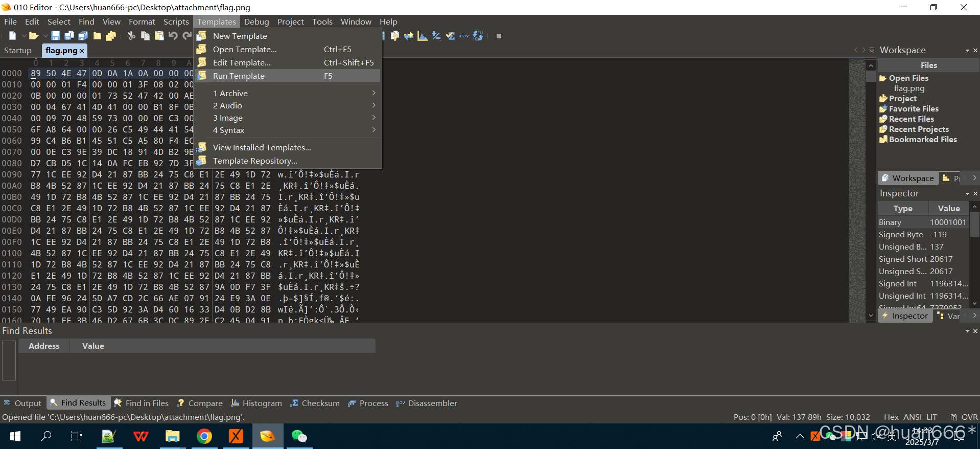This screenshot has width=980, height=449.
Task: Open the Histogram tab
Action: tap(256, 403)
